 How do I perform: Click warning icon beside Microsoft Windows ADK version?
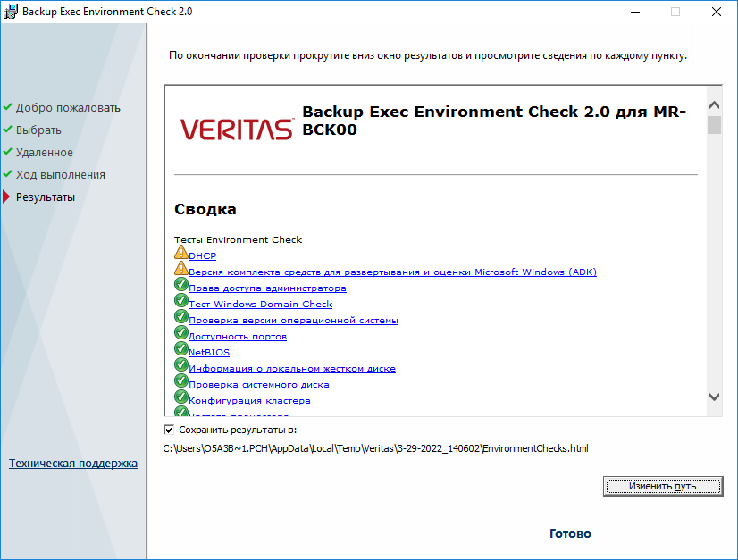pos(181,269)
